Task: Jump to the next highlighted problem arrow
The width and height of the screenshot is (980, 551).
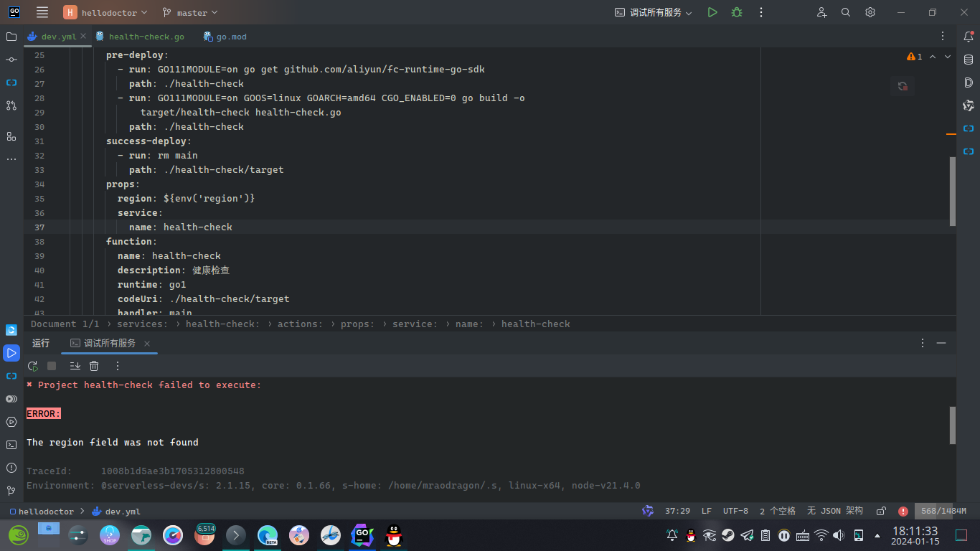Action: click(948, 57)
